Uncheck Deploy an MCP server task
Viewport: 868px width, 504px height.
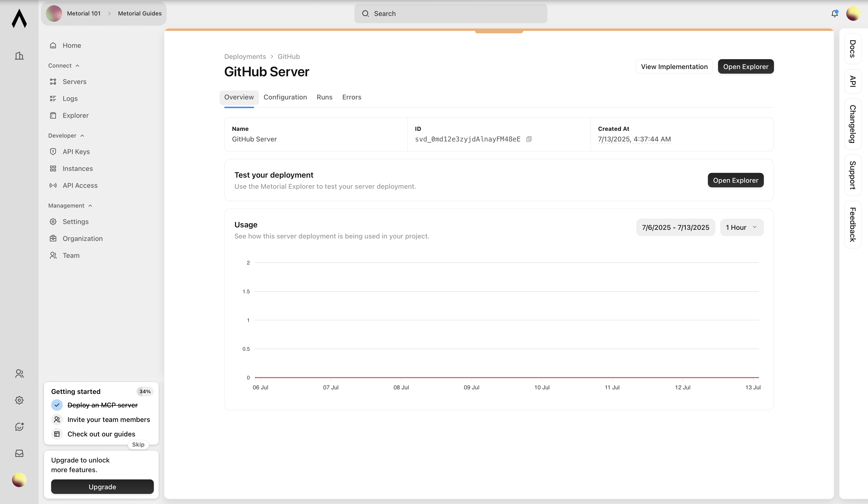(x=57, y=405)
